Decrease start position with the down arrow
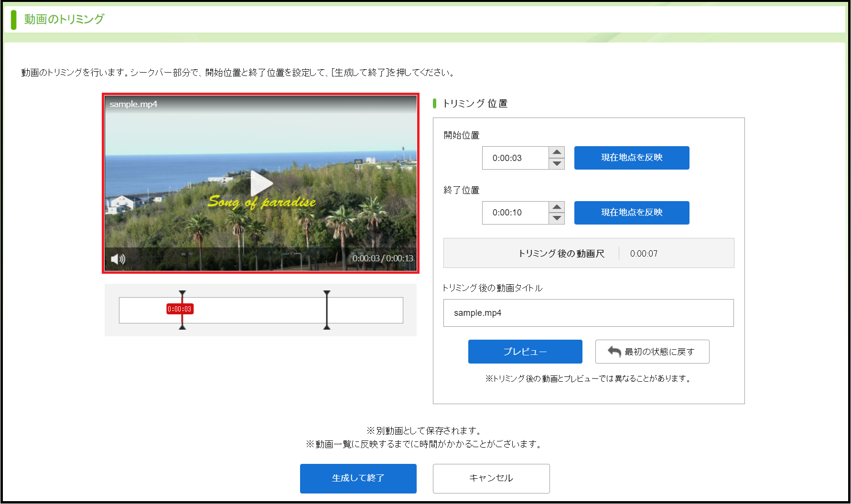851x504 pixels. point(557,163)
